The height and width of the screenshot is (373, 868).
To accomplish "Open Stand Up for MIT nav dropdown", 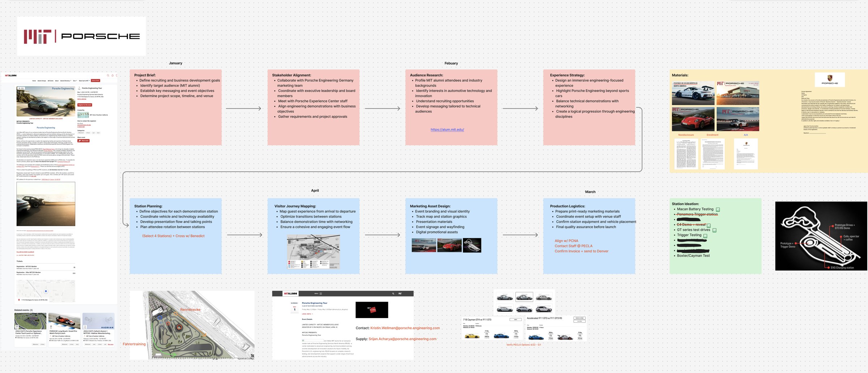I will coord(84,81).
